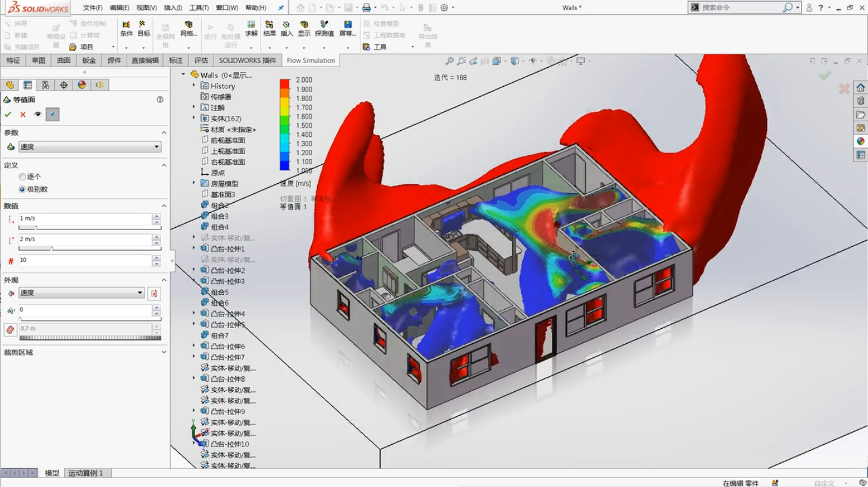Click the 求解 (Solve) toolbar icon
The image size is (868, 487).
pos(251,28)
